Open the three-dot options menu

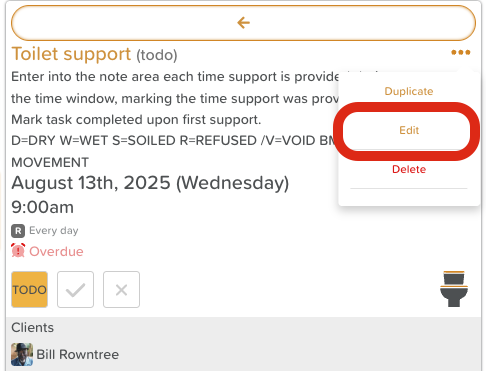pyautogui.click(x=461, y=52)
